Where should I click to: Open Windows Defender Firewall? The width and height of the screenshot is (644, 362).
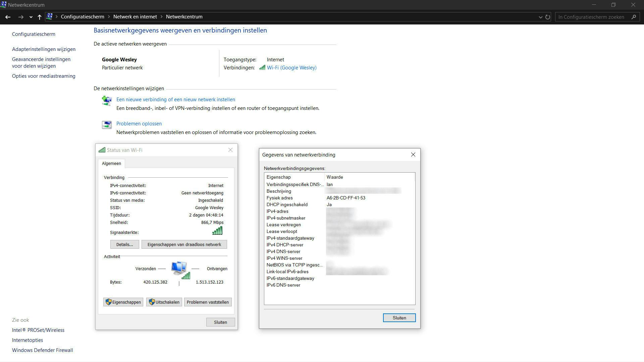tap(42, 350)
